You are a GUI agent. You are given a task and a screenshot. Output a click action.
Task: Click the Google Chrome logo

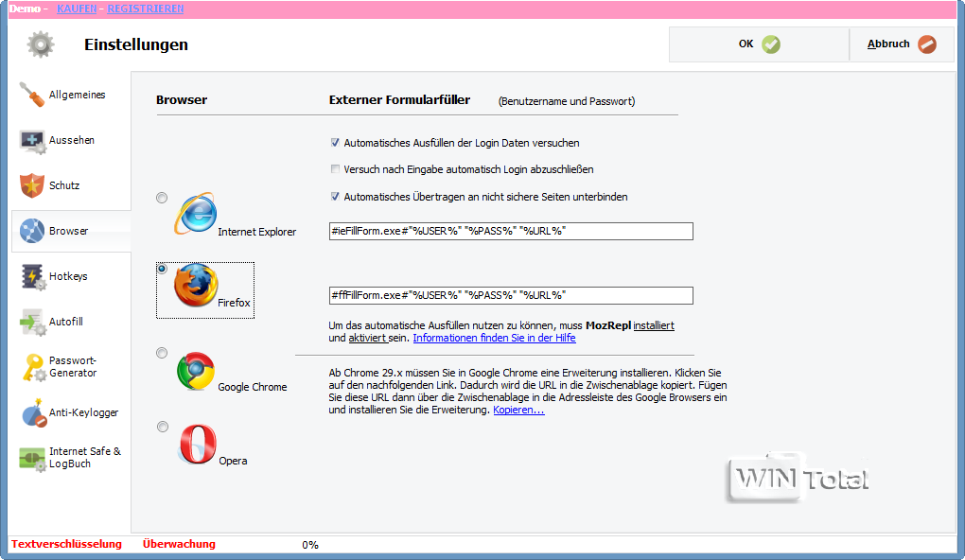[196, 371]
